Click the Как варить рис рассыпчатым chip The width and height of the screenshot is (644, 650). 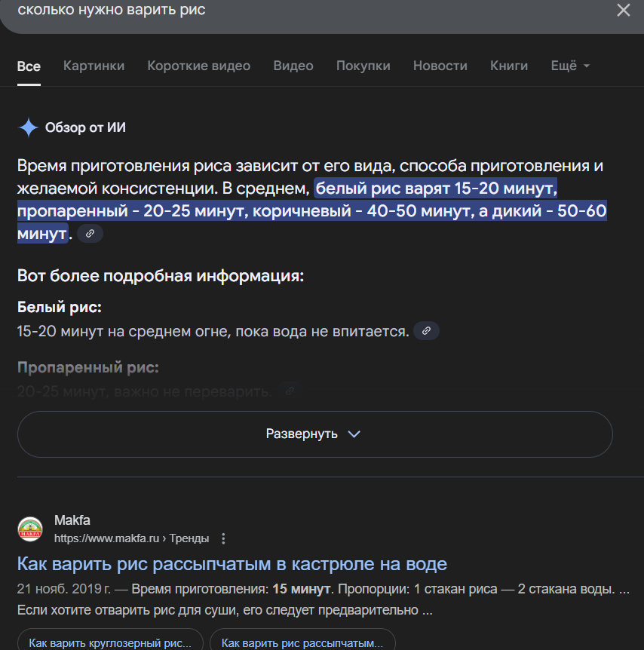(x=302, y=640)
